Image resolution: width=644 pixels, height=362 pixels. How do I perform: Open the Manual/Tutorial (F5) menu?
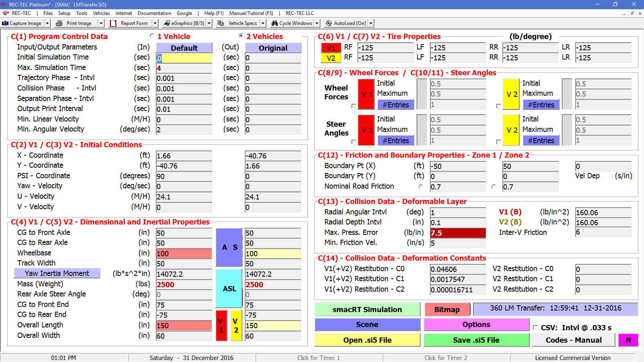(x=251, y=13)
